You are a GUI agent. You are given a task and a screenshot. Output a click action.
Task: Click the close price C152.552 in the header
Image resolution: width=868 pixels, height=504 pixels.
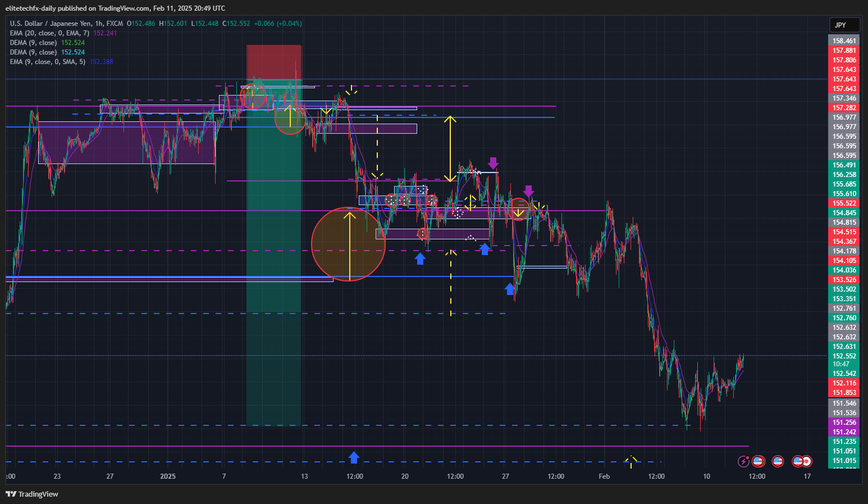click(236, 24)
